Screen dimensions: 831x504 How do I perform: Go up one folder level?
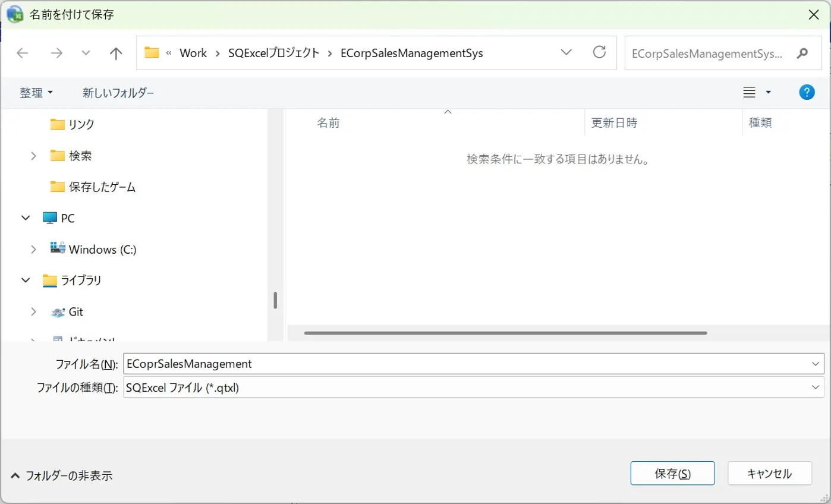coord(116,53)
